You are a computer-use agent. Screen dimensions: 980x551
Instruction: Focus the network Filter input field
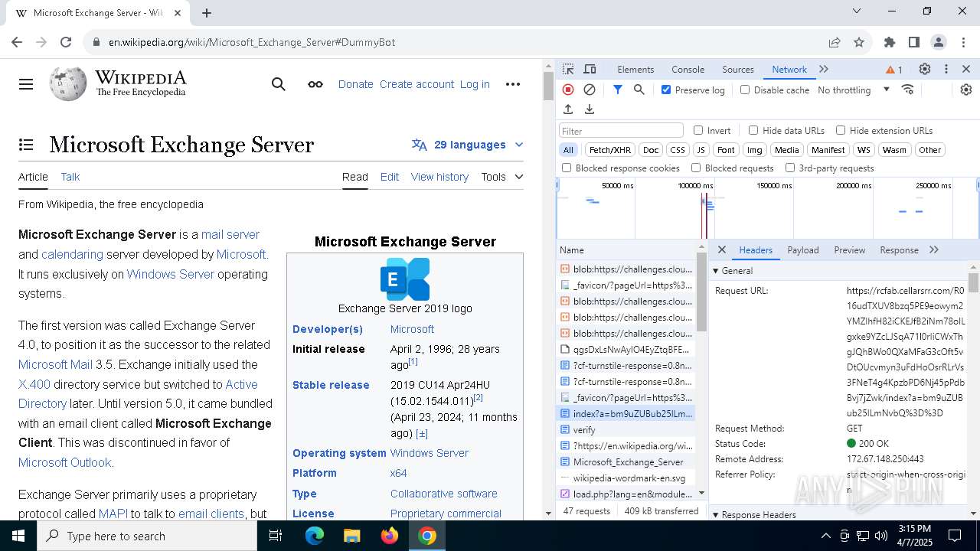point(621,130)
